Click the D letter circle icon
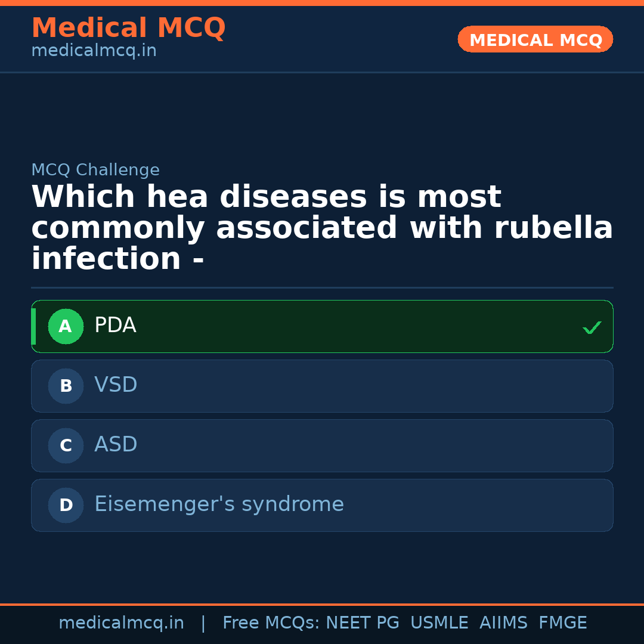 coord(66,505)
